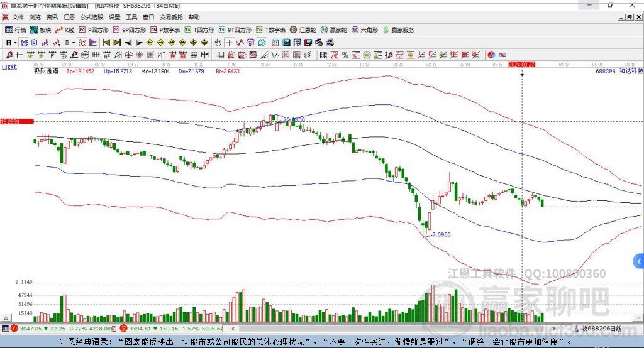Click the Up=15.8713 value
This screenshot has height=348, width=644.
[x=118, y=72]
